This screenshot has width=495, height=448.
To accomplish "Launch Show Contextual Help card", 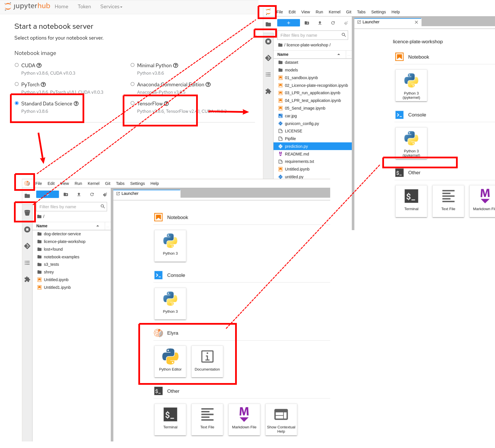I will 281,420.
